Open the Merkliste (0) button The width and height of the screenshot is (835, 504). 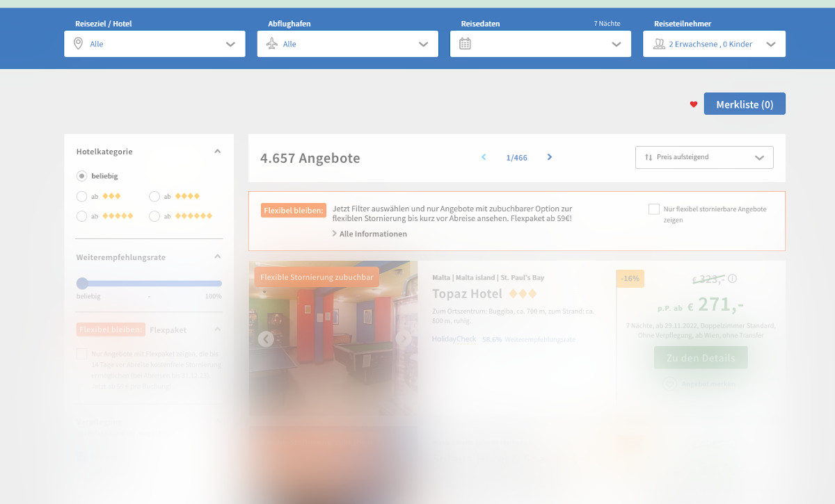[745, 104]
